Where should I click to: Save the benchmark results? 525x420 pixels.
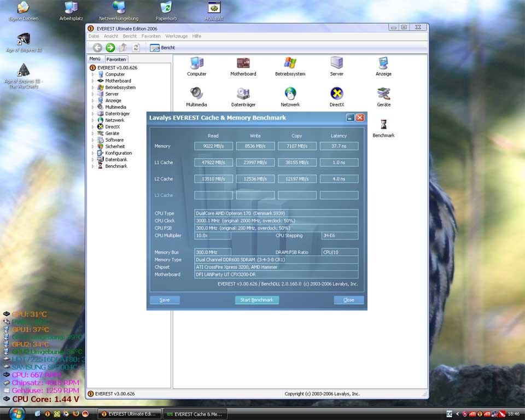click(165, 300)
